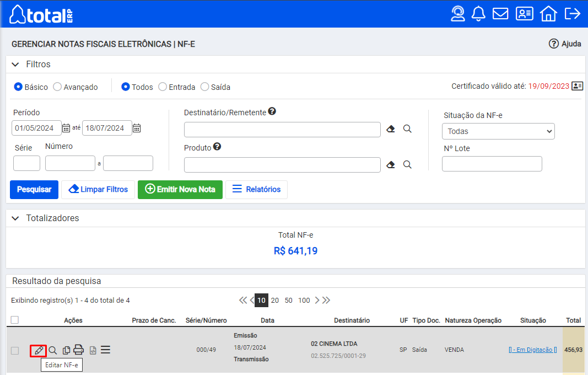Click the period start date field
This screenshot has width=588, height=375.
(36, 128)
